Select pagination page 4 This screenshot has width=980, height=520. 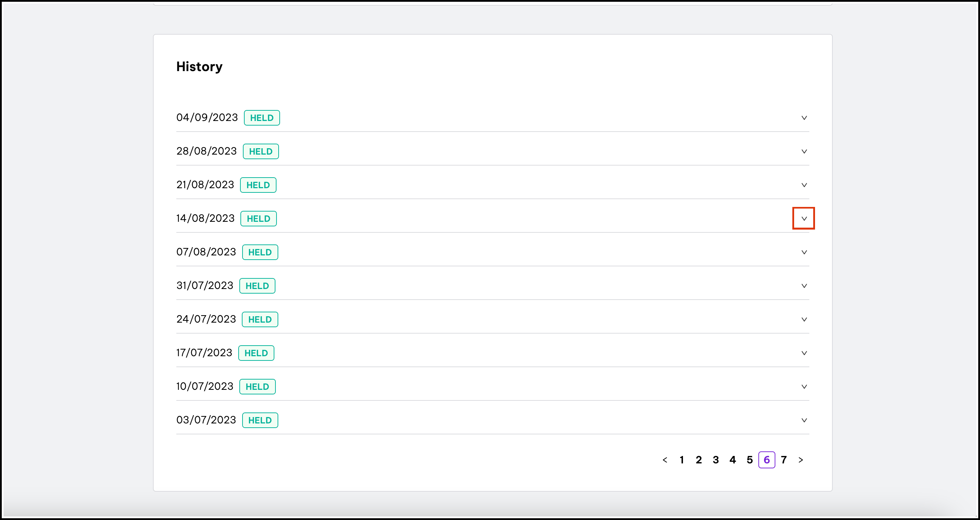[732, 460]
